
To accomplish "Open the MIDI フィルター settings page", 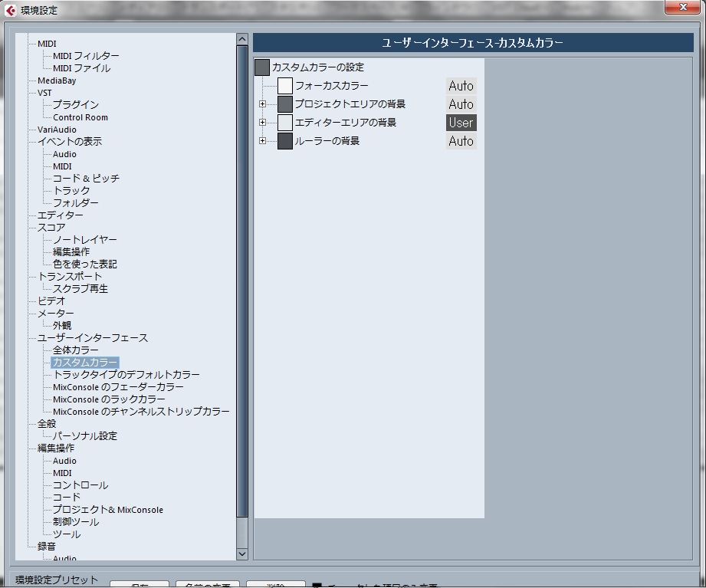I will pyautogui.click(x=86, y=56).
